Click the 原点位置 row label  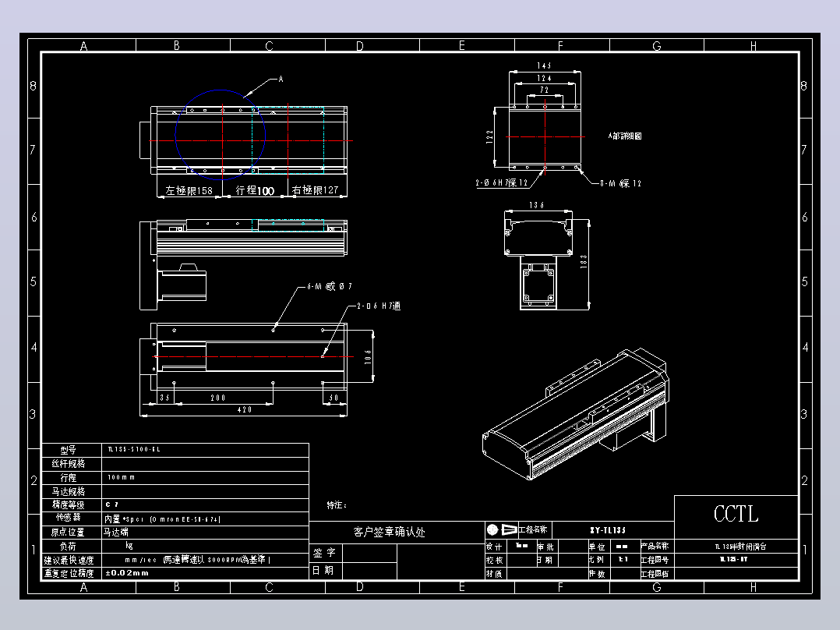click(x=68, y=533)
